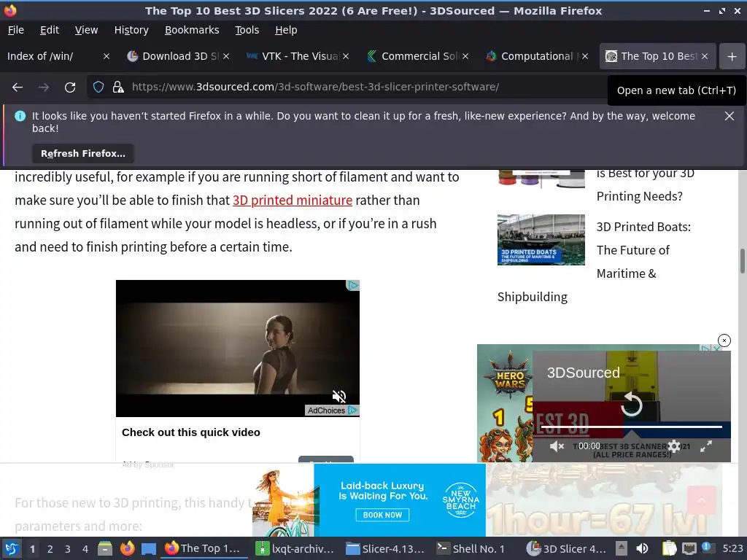Close the Download 3D Slicer tab

226,56
